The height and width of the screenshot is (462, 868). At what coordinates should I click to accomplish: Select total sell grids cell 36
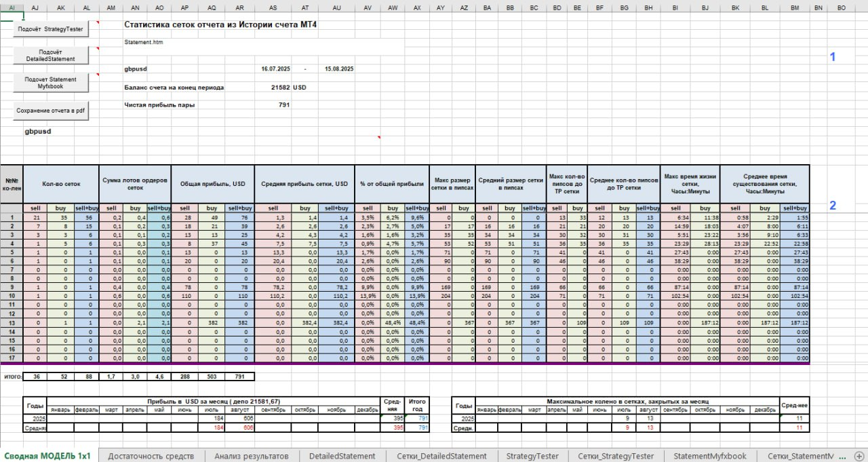coord(35,376)
